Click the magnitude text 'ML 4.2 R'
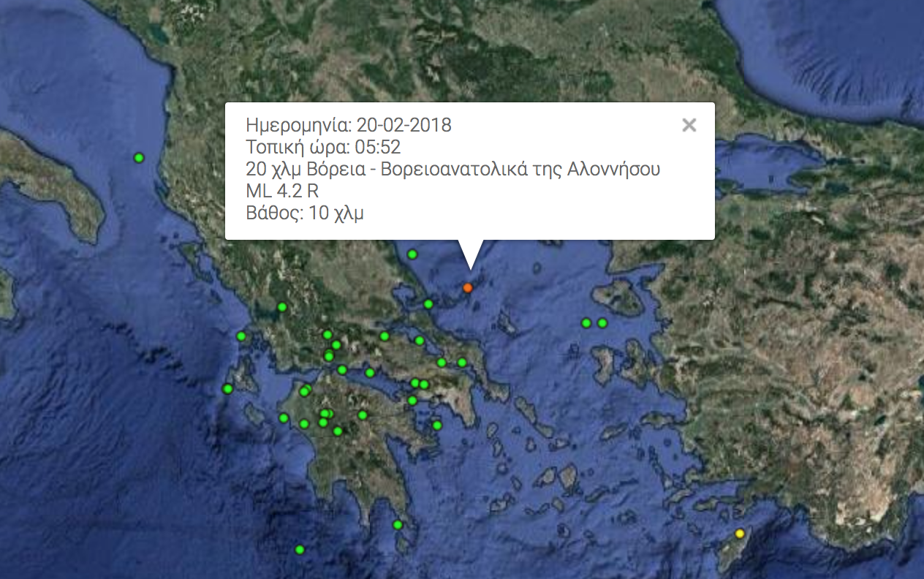 282,192
